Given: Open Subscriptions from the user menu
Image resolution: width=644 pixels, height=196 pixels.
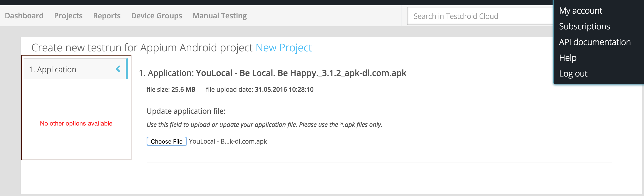Looking at the screenshot, I should pyautogui.click(x=584, y=26).
